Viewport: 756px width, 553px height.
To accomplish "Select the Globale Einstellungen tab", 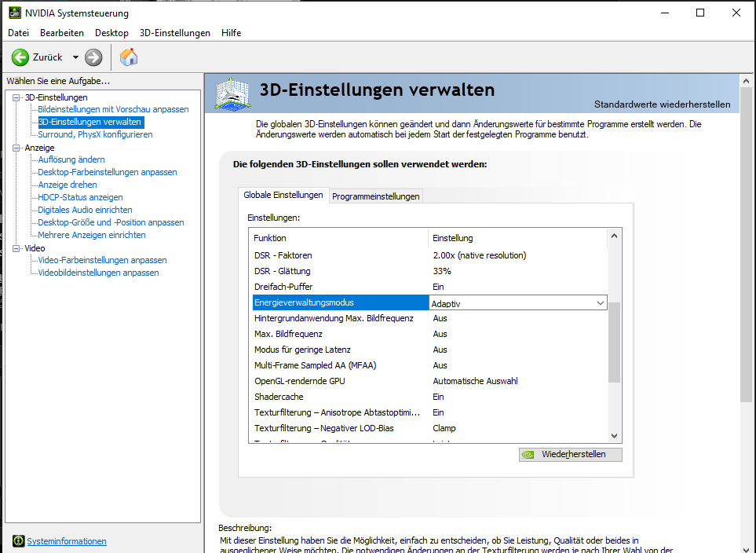I will 283,195.
